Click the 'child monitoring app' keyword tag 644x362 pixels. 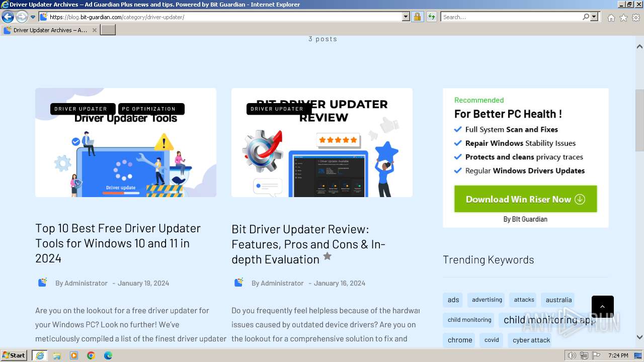pos(549,320)
